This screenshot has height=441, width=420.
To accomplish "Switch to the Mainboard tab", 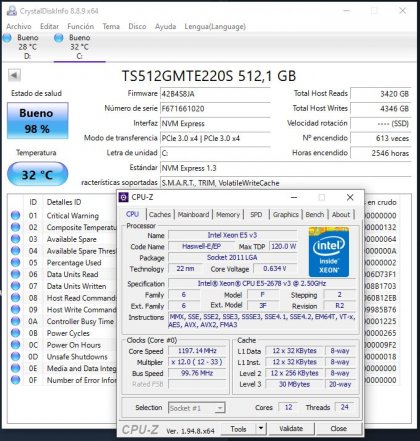I will tap(193, 214).
